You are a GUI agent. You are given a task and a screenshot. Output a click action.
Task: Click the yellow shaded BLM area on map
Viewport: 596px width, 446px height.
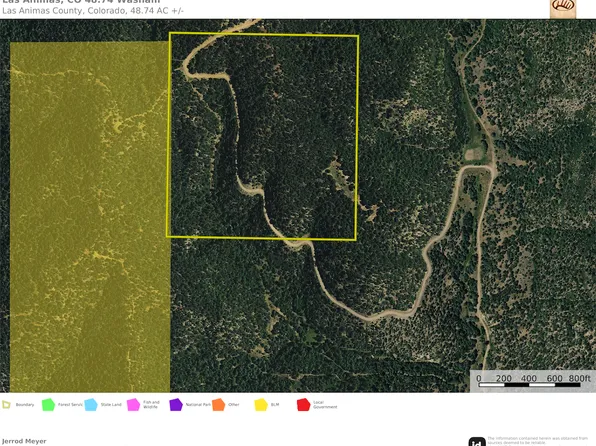(x=90, y=217)
